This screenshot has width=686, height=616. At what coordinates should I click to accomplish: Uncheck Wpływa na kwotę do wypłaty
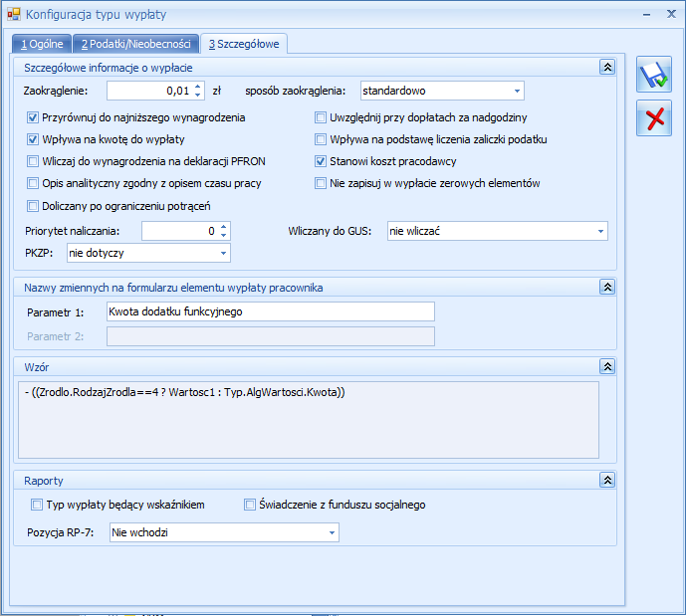[x=33, y=139]
